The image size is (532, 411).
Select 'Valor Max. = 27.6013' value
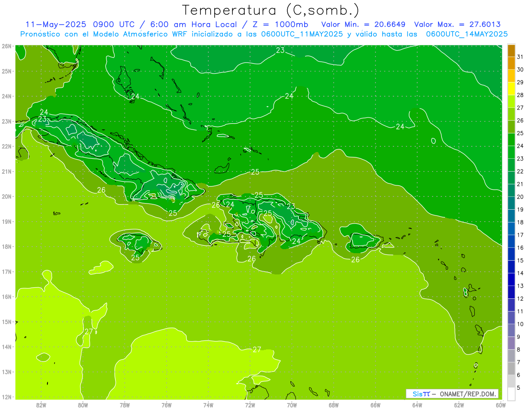(458, 24)
